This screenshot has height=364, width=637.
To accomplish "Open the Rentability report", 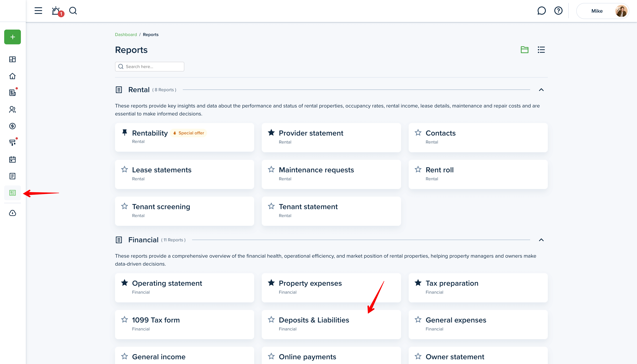I will (184, 137).
